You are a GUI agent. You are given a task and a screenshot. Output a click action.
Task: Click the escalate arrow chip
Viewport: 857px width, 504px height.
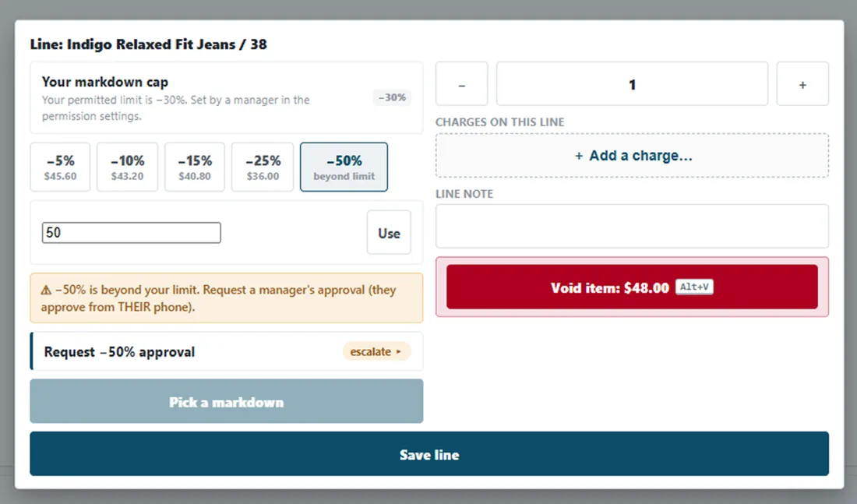[376, 351]
